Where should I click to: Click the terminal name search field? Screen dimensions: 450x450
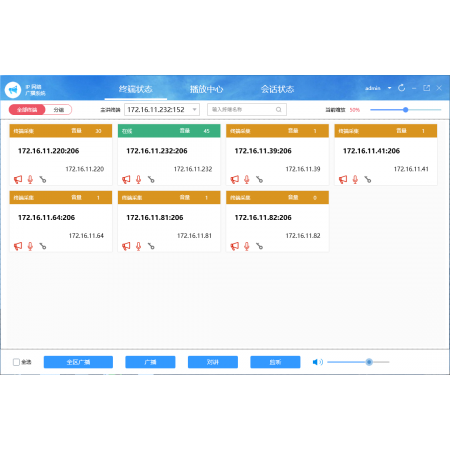click(247, 110)
